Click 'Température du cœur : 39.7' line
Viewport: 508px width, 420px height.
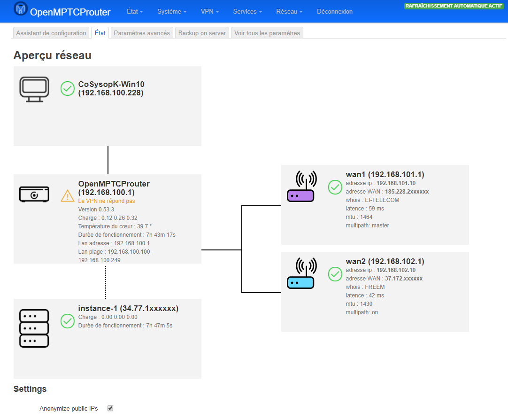[x=115, y=226]
